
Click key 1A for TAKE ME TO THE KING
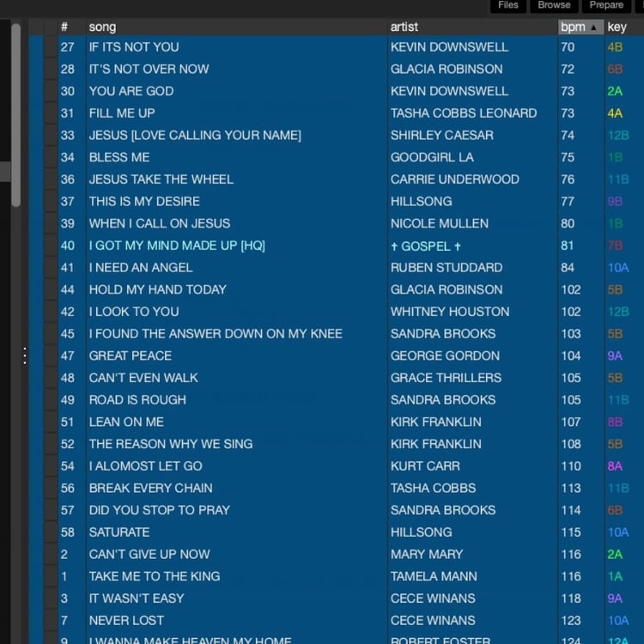click(x=615, y=576)
